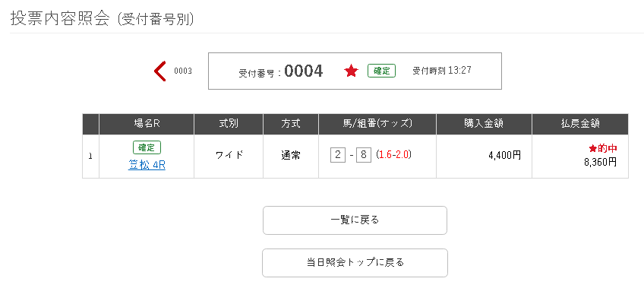Click the 場名R column header
Screen dimensions: 644x288
(x=147, y=124)
